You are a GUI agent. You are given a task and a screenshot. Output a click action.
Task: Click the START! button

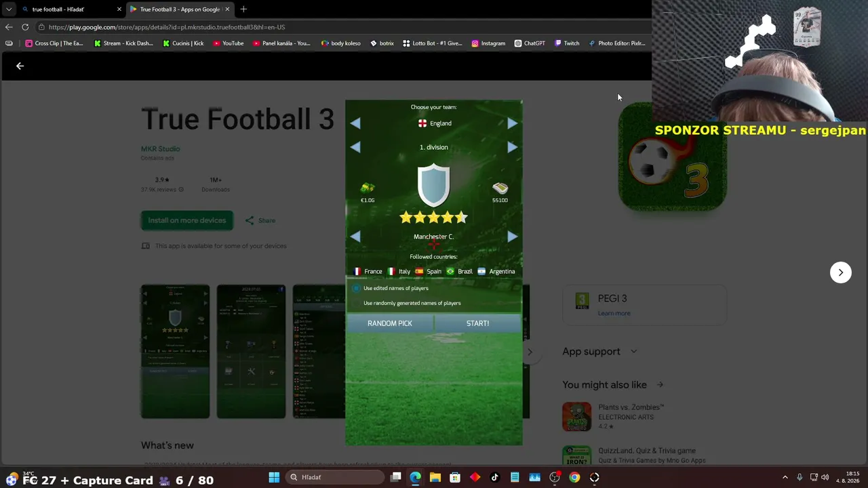coord(477,323)
